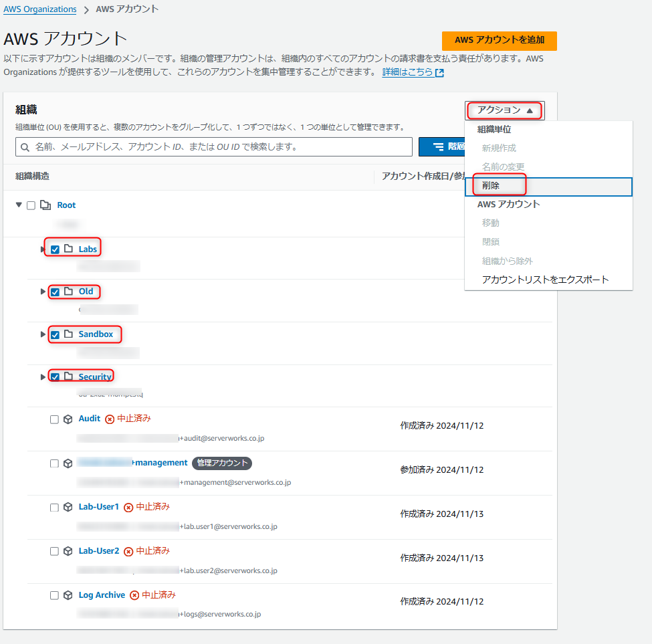This screenshot has width=652, height=644.
Task: Click the search magnifier icon
Action: point(25,147)
